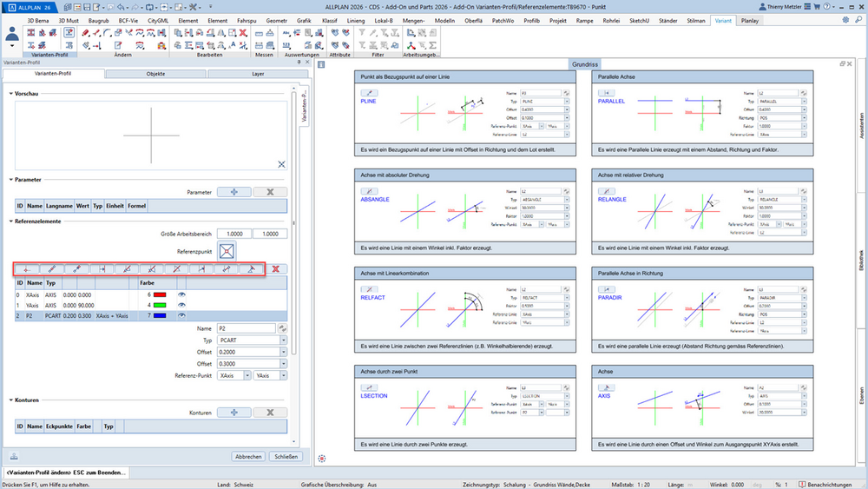Click the Schließen button
Viewport: 868px width, 489px height.
click(286, 457)
